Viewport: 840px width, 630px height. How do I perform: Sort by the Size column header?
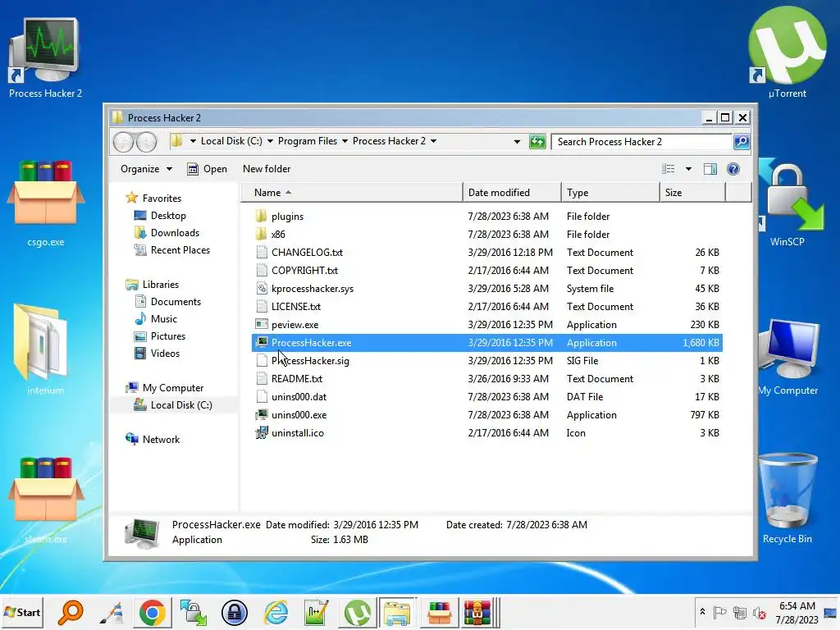(x=692, y=193)
